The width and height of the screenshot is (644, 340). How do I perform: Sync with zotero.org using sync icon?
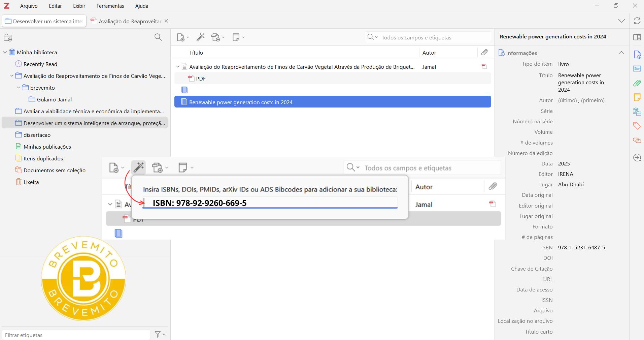coord(637,21)
